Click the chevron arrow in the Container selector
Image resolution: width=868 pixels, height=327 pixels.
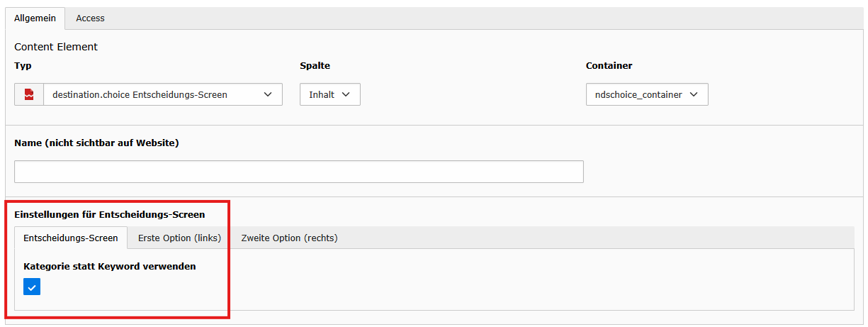[694, 94]
